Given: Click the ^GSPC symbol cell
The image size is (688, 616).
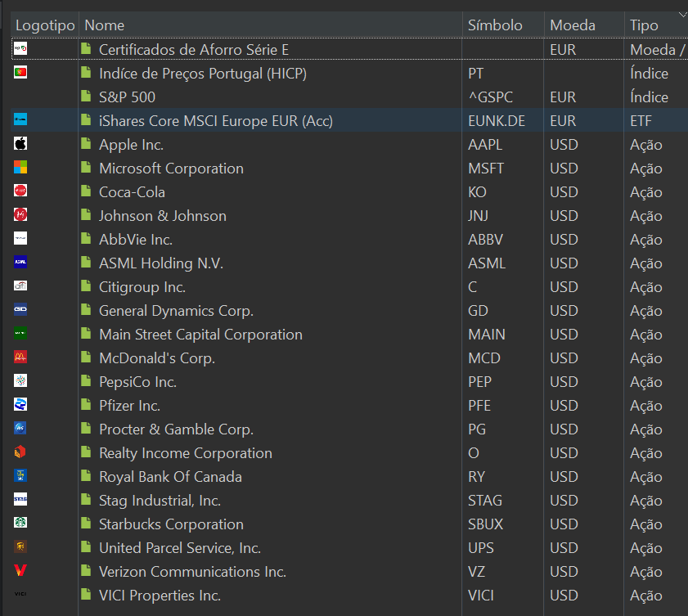Looking at the screenshot, I should click(491, 97).
